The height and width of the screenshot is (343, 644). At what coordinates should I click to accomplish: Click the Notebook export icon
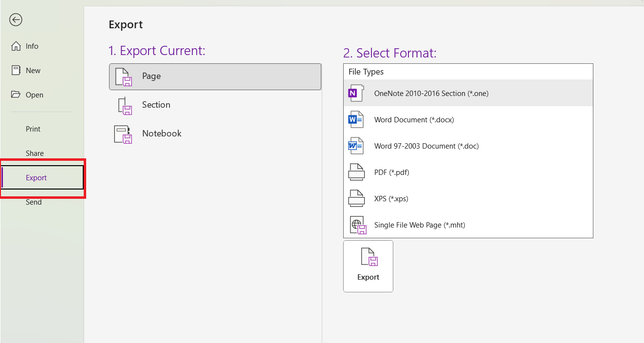coord(125,133)
